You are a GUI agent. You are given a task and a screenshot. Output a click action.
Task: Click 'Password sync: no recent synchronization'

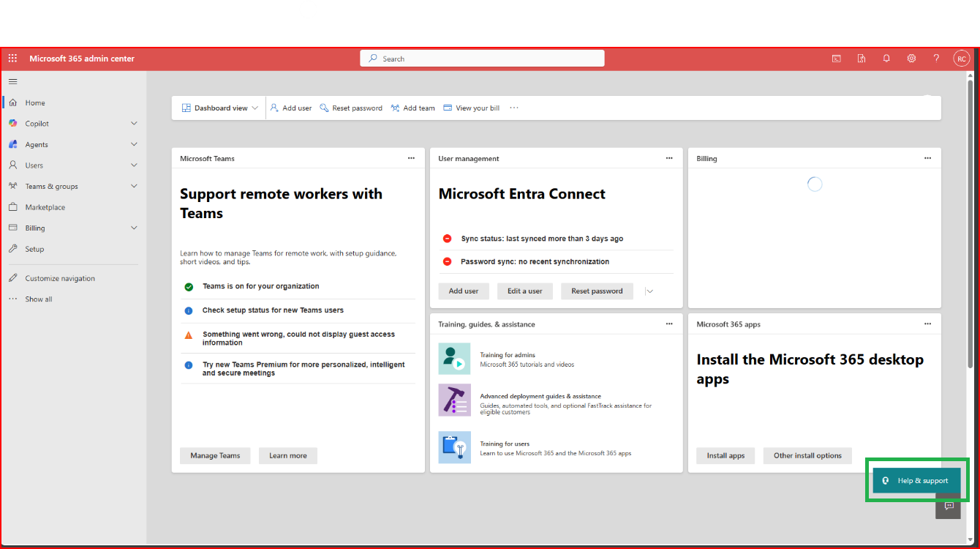pyautogui.click(x=535, y=261)
